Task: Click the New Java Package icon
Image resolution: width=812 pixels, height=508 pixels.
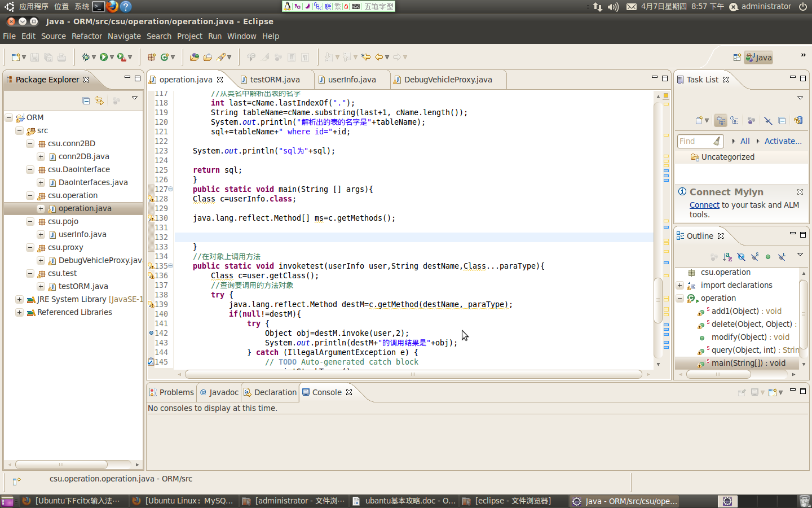Action: click(151, 57)
